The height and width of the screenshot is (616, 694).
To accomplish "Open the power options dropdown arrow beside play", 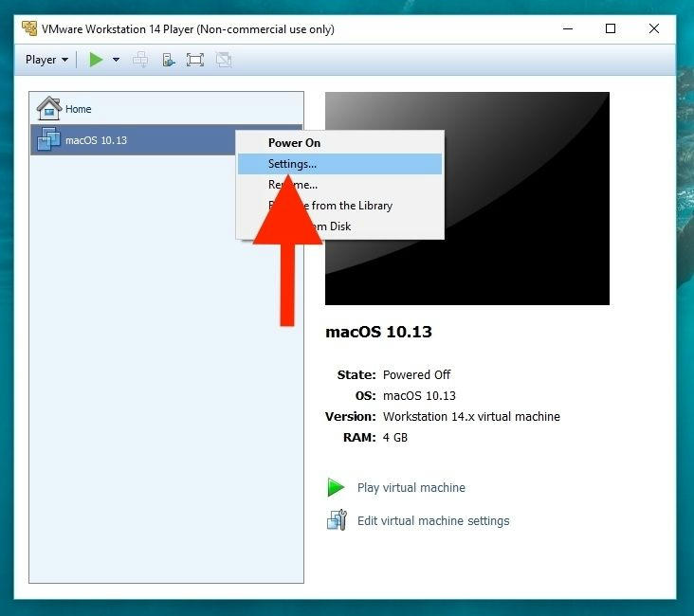I will pyautogui.click(x=116, y=60).
